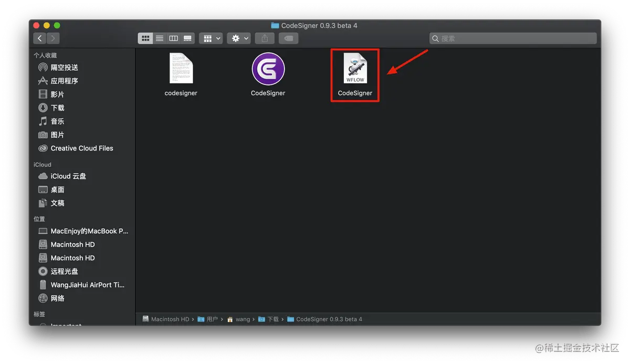Click 用户 in the path bar
630x364 pixels.
(207, 319)
